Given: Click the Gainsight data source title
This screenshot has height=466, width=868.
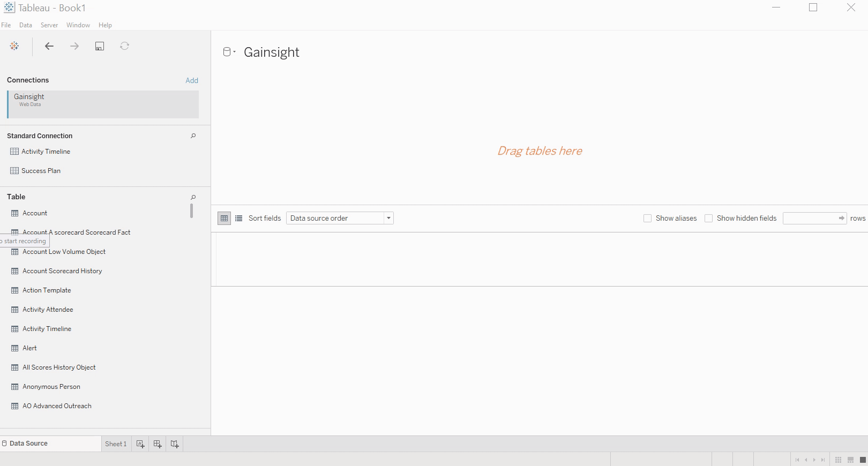Looking at the screenshot, I should (x=272, y=52).
